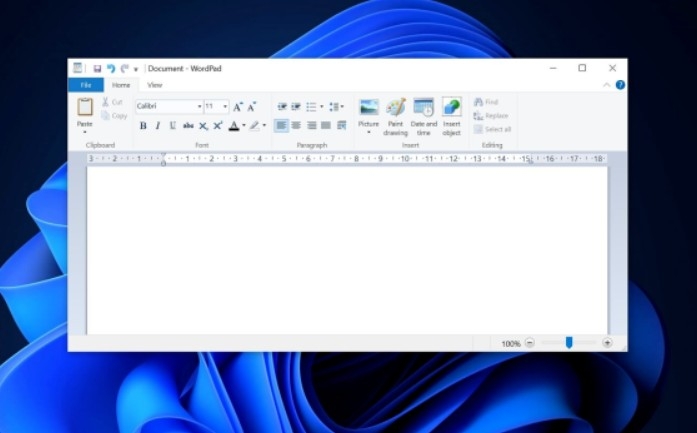The width and height of the screenshot is (697, 433).
Task: Expand the highlight color palette arrow
Action: (x=264, y=125)
